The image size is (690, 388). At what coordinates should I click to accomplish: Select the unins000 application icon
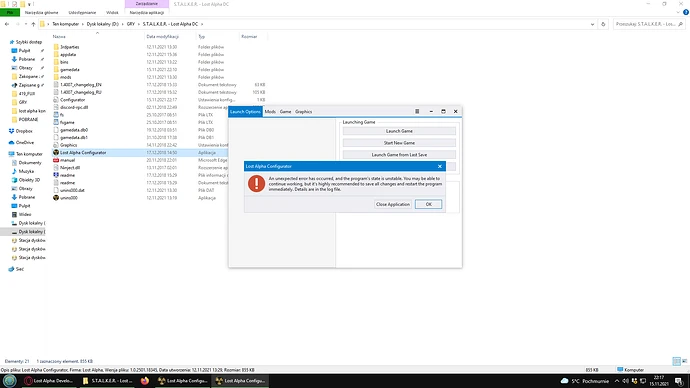point(56,198)
